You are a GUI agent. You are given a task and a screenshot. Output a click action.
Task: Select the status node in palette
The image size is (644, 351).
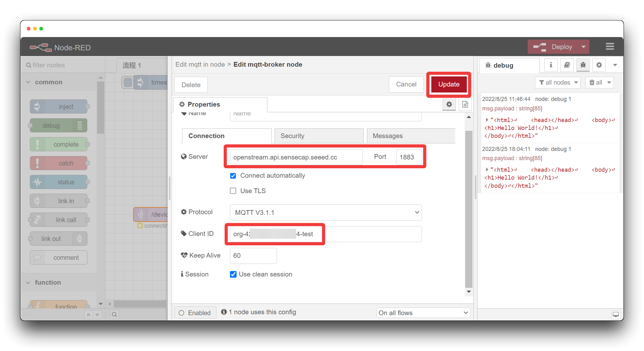pyautogui.click(x=59, y=182)
